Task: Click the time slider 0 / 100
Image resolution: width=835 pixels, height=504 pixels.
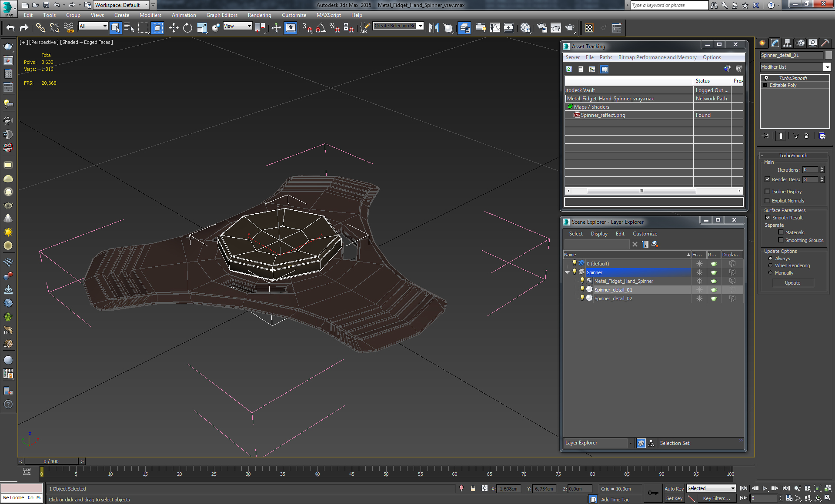Action: pyautogui.click(x=51, y=461)
